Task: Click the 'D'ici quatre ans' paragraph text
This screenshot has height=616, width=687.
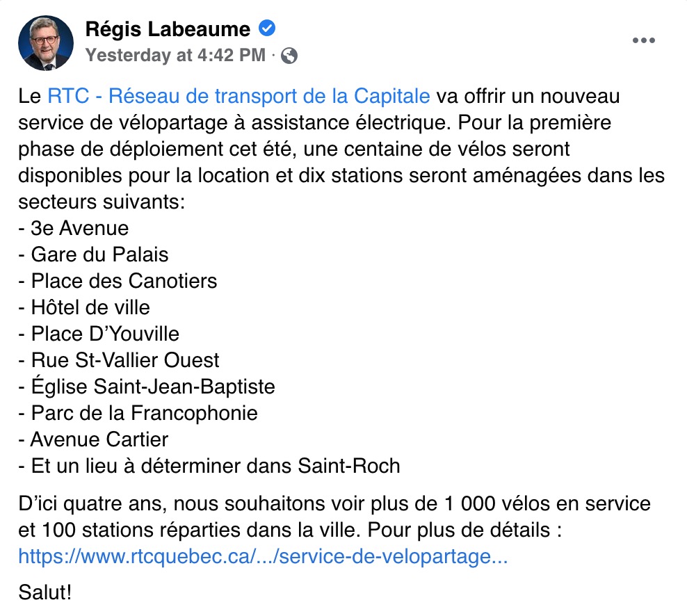Action: click(x=334, y=517)
